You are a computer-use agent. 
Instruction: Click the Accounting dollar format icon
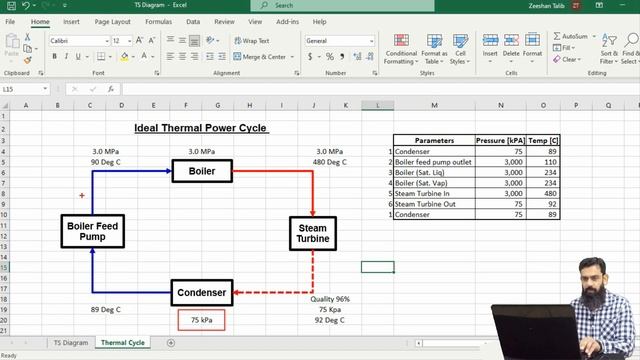(310, 57)
